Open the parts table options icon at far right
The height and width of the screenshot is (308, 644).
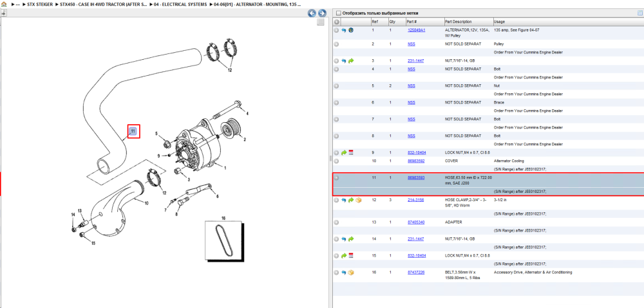click(639, 13)
